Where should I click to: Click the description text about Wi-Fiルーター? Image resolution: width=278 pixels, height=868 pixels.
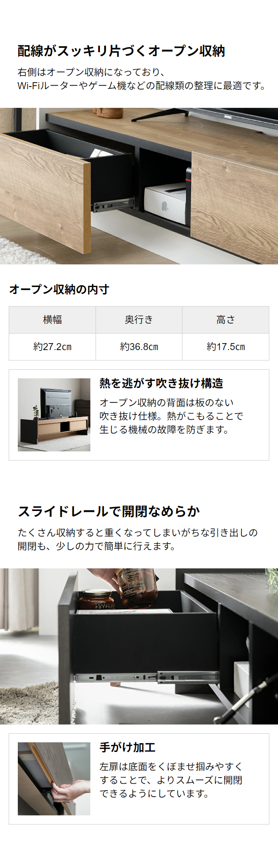point(142,79)
